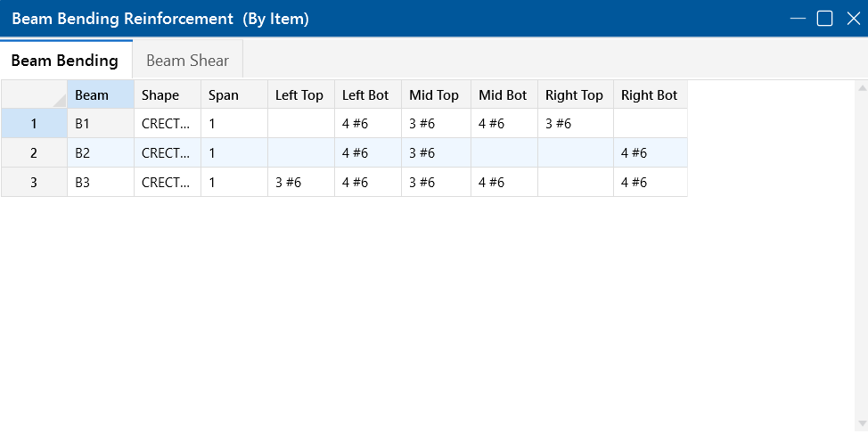Image resolution: width=868 pixels, height=434 pixels.
Task: Maximize the Beam Bending Reinforcement window
Action: pyautogui.click(x=825, y=19)
